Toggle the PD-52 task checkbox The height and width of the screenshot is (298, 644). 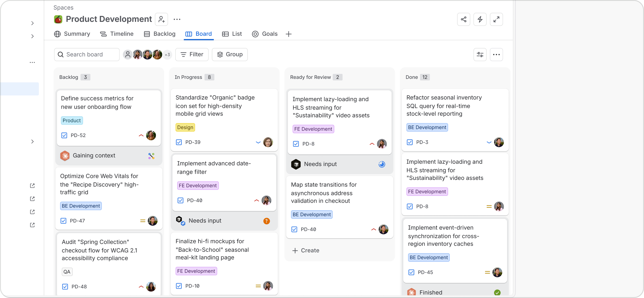pos(64,135)
